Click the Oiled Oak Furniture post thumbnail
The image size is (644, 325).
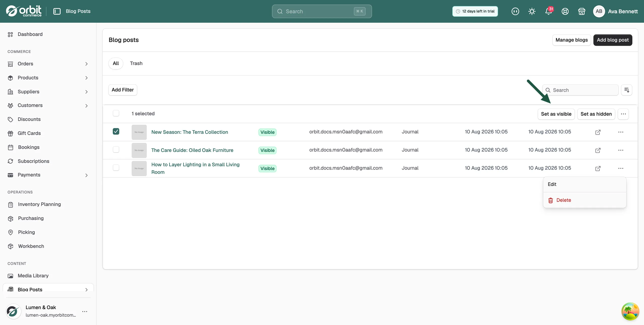[x=139, y=150]
